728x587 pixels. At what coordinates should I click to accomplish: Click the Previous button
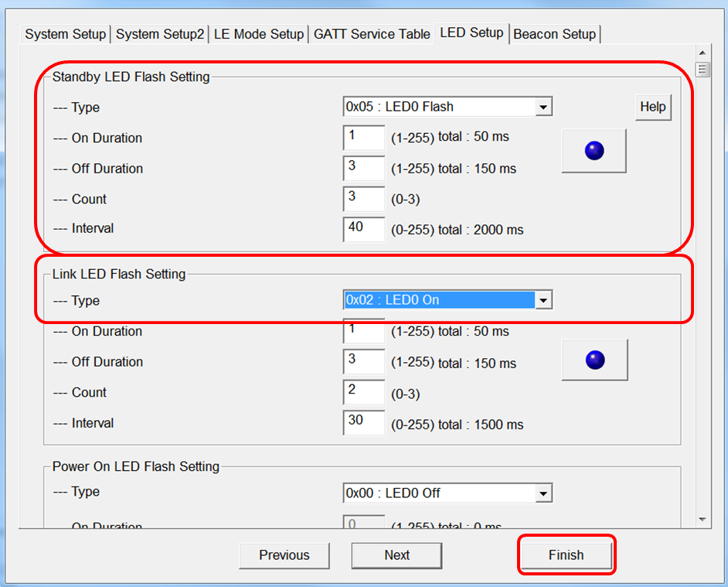284,555
